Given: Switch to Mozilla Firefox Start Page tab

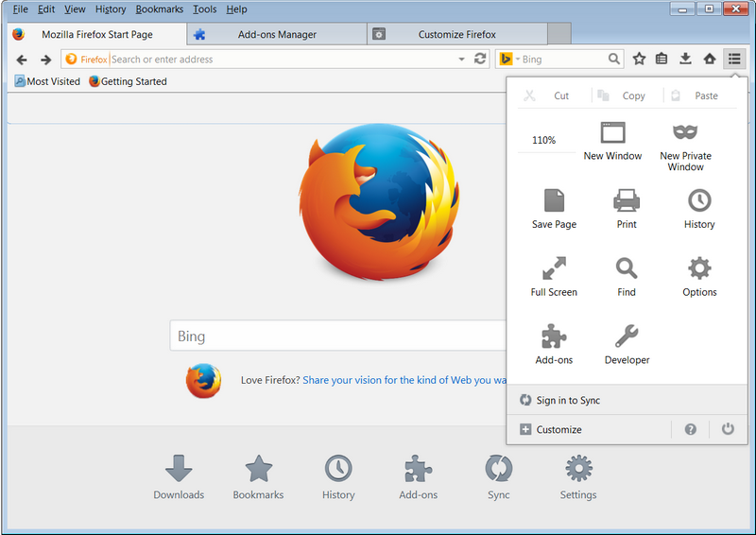Looking at the screenshot, I should [97, 34].
